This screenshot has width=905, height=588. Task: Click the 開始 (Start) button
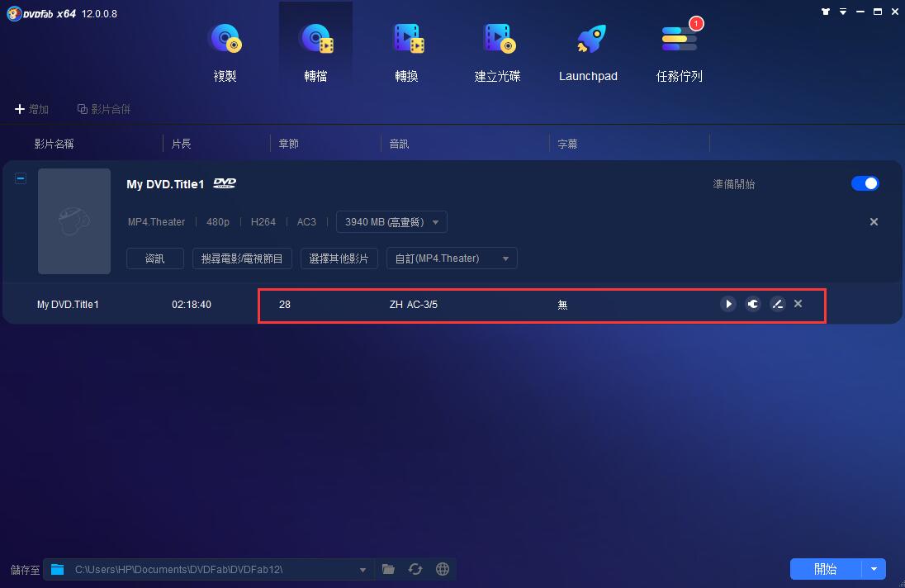coord(826,569)
